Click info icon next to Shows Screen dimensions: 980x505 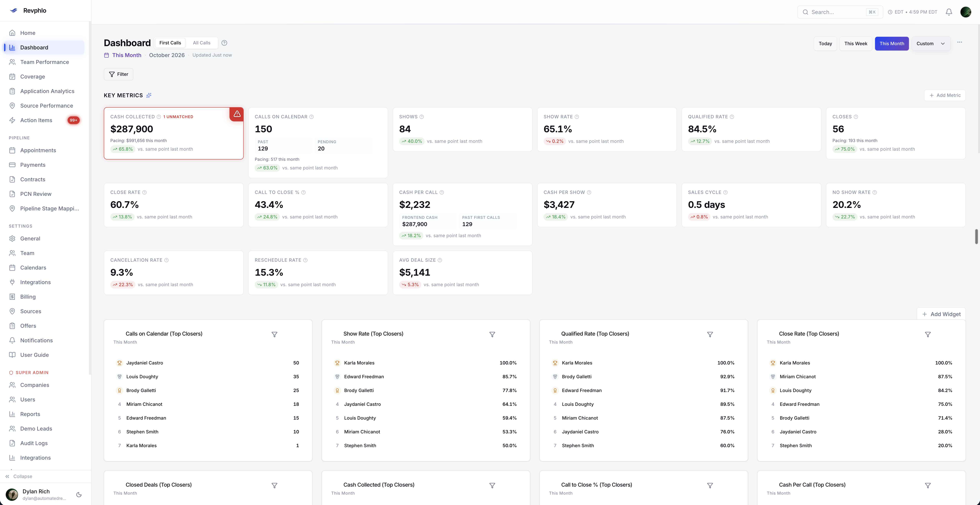pos(422,117)
